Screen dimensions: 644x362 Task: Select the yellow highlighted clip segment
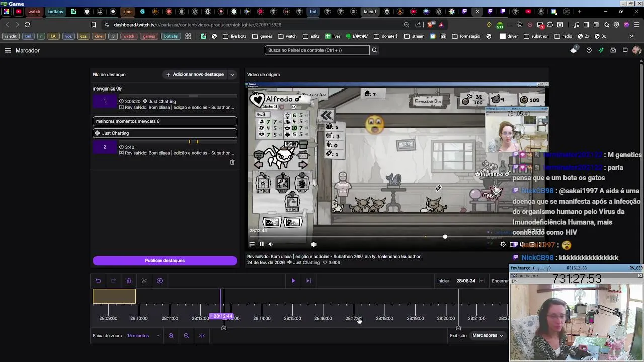point(114,297)
